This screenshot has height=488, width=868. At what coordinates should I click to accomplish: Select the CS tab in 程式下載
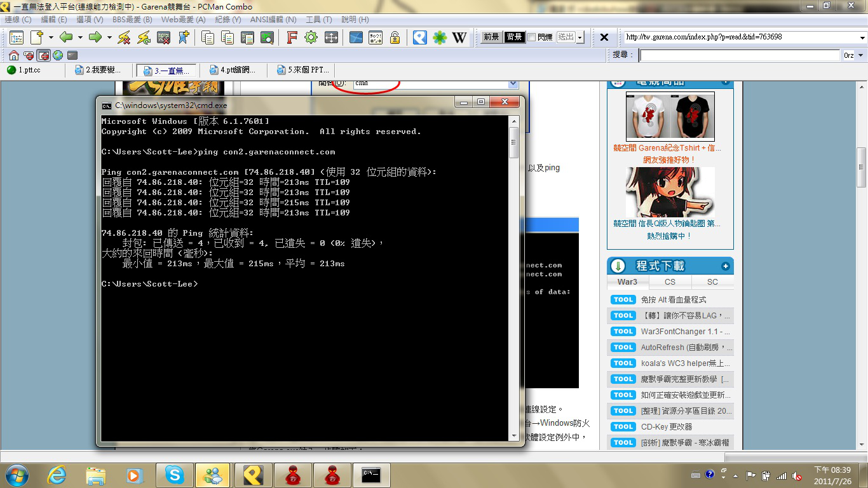tap(670, 282)
